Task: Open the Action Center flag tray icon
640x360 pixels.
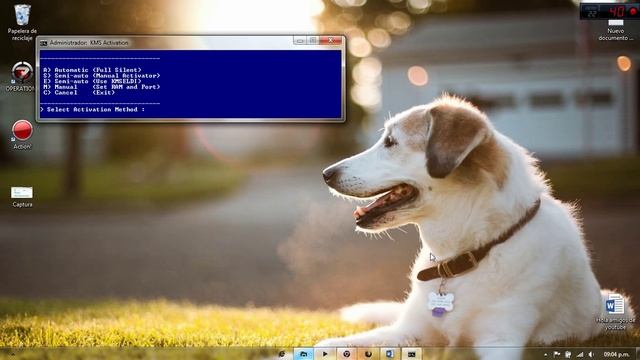Action: pyautogui.click(x=557, y=355)
